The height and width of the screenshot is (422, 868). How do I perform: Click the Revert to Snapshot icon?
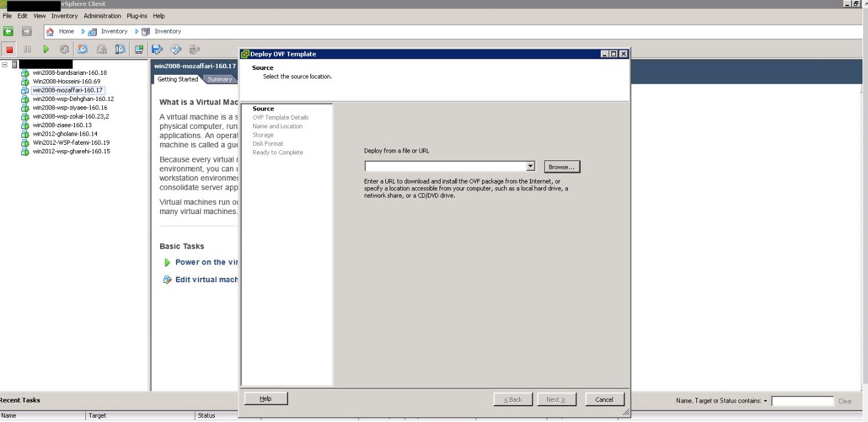pyautogui.click(x=102, y=49)
